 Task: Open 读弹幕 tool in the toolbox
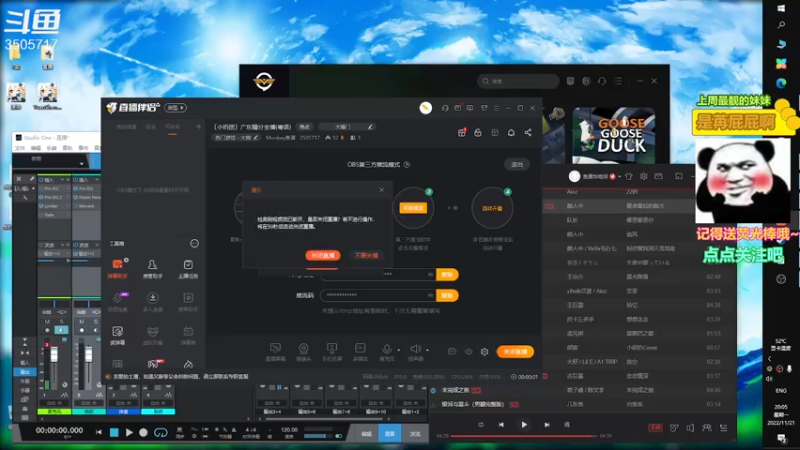pyautogui.click(x=117, y=335)
